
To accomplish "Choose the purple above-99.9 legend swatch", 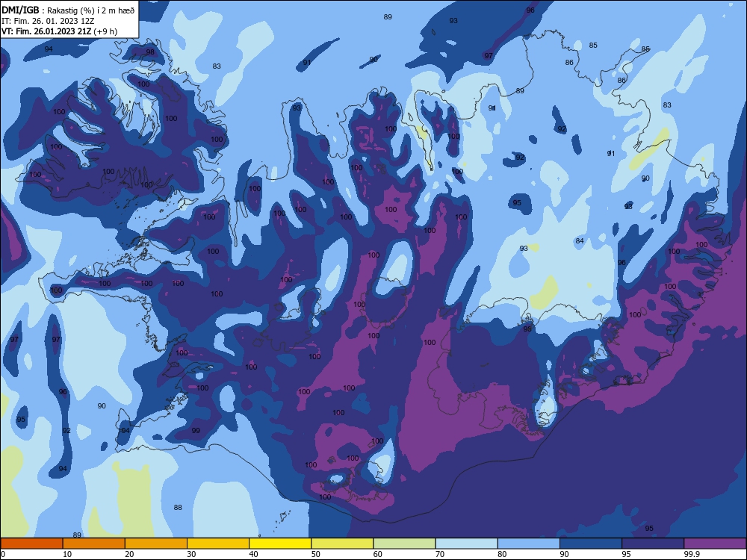I will tap(715, 544).
